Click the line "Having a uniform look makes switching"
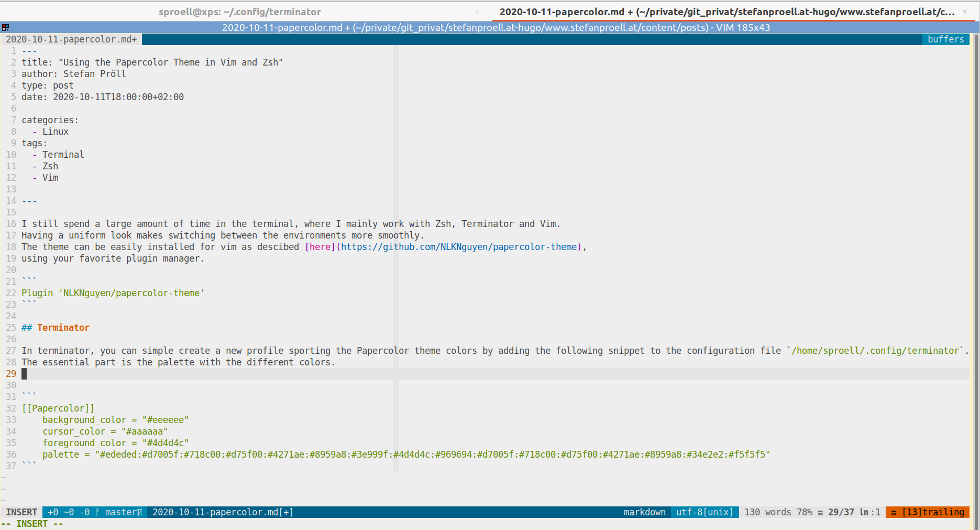 tap(223, 235)
